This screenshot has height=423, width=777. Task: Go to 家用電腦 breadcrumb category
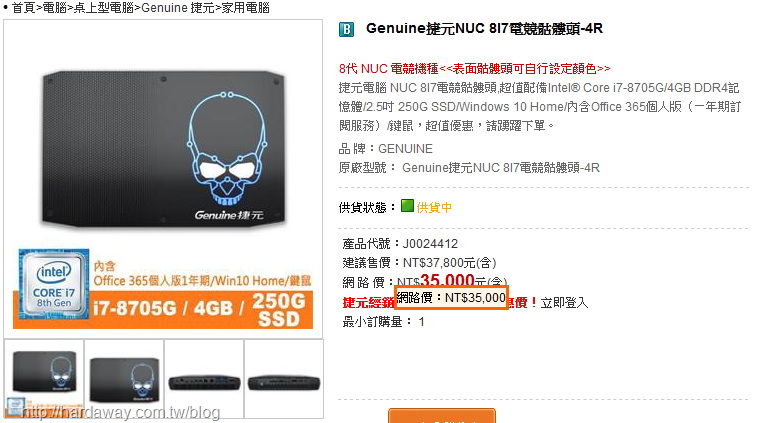[x=245, y=8]
